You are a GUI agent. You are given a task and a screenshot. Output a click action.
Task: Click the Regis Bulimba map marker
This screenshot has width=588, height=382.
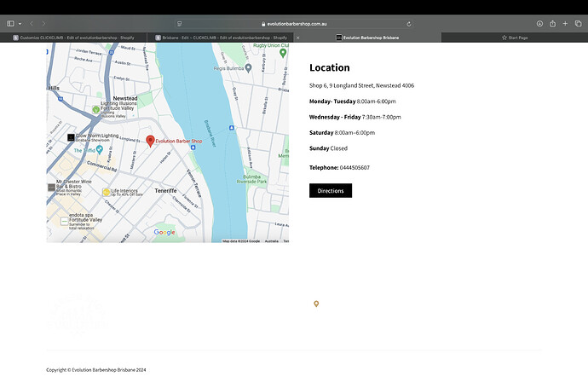[x=248, y=67]
